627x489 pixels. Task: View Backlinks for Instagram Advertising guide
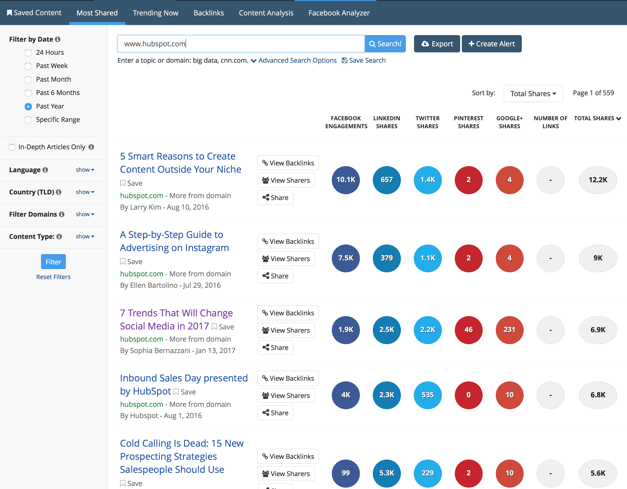(288, 241)
